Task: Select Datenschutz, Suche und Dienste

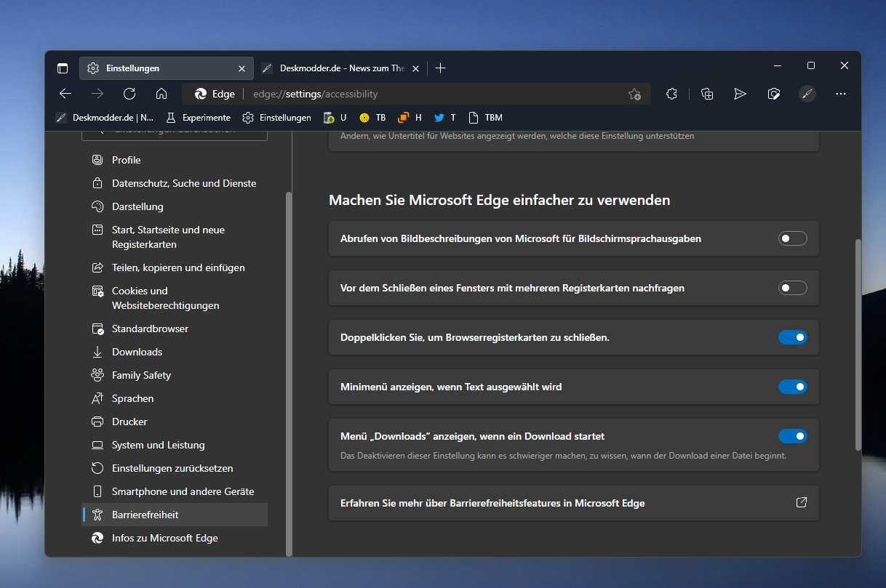Action: click(175, 183)
